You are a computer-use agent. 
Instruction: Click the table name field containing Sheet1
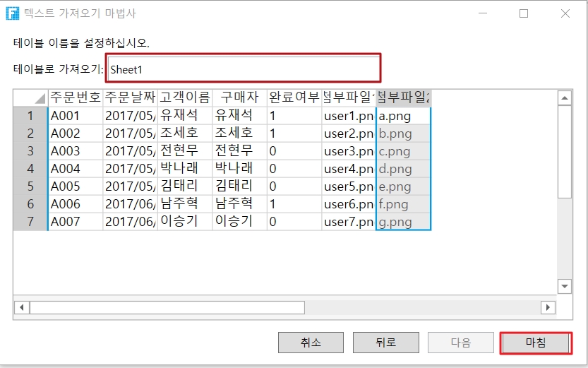click(244, 69)
